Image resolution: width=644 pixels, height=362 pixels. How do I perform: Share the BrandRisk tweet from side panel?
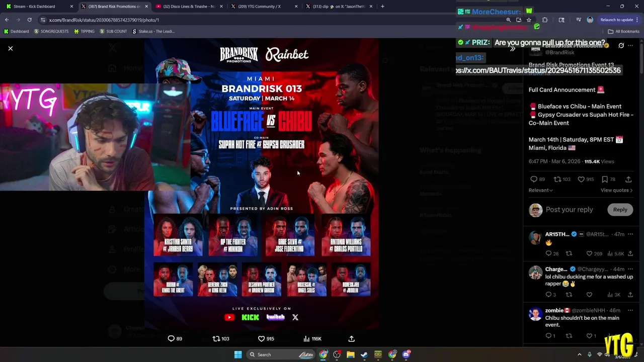(x=628, y=179)
